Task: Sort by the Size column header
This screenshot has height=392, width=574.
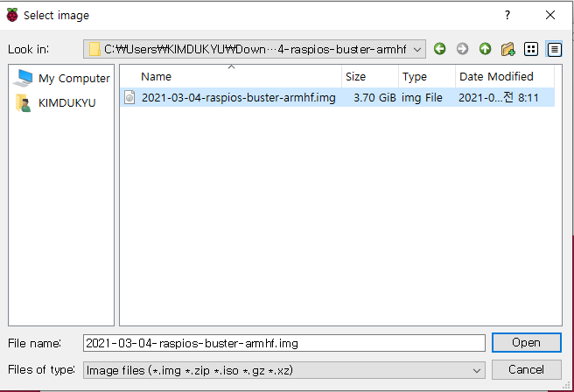Action: tap(370, 76)
